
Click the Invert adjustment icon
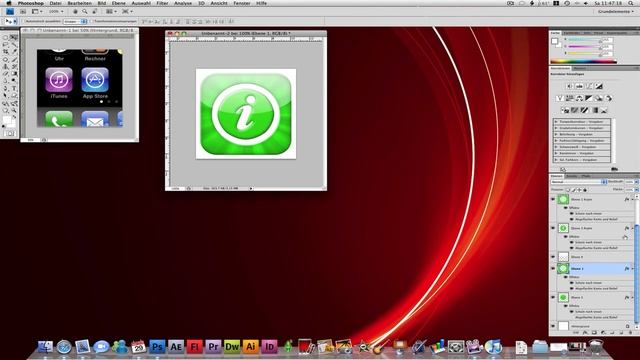tap(565, 110)
